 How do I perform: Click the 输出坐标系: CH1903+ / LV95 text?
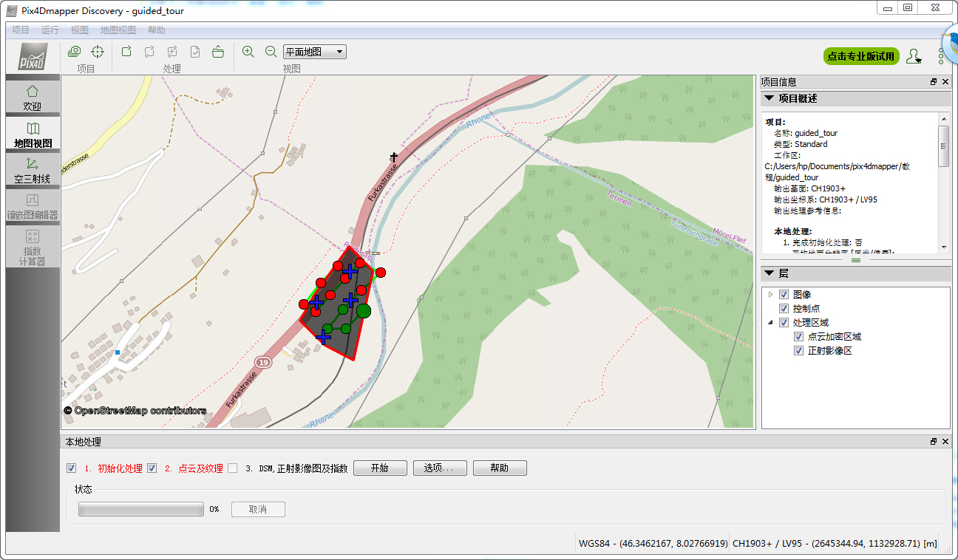[826, 199]
